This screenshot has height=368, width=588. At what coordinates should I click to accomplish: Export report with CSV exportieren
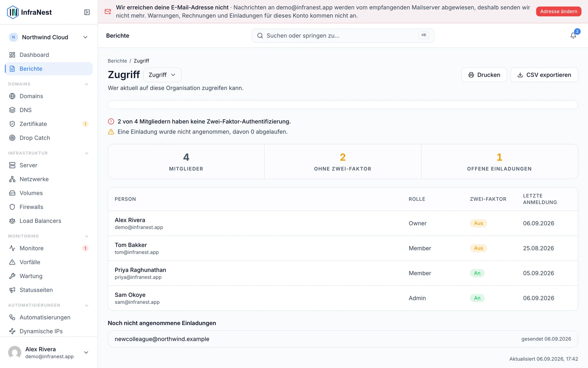click(544, 75)
